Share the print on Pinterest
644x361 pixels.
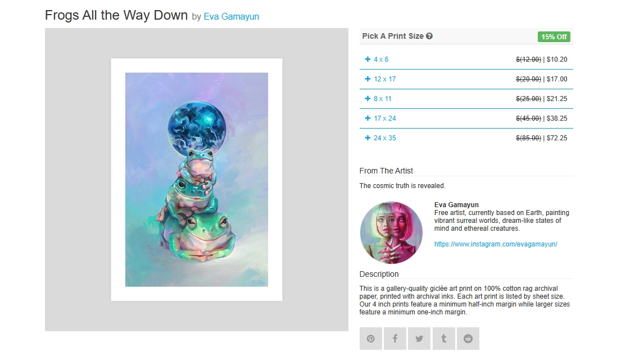[x=370, y=339]
